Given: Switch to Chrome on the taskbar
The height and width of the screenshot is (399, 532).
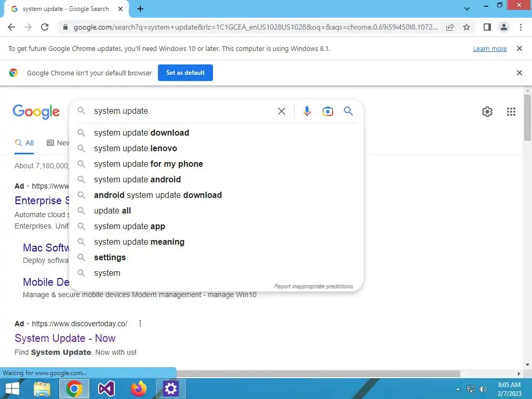Looking at the screenshot, I should [x=74, y=389].
